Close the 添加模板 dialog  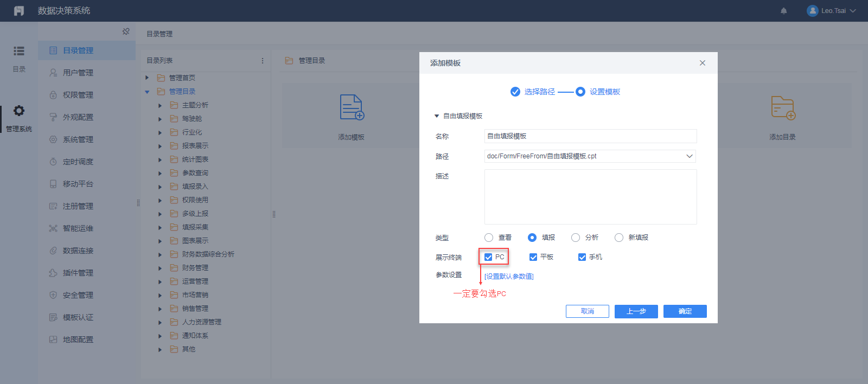coord(703,63)
